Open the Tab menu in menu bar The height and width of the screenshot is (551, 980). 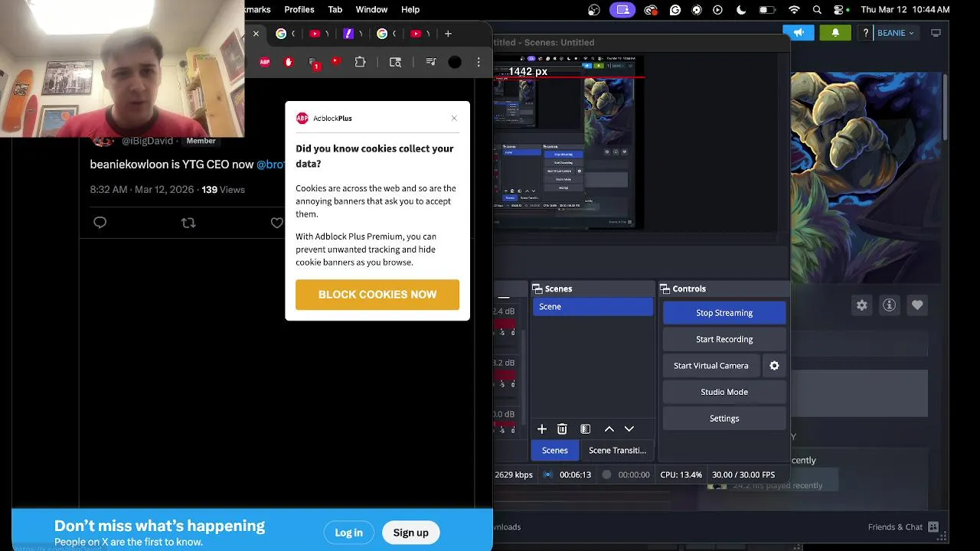tap(335, 9)
